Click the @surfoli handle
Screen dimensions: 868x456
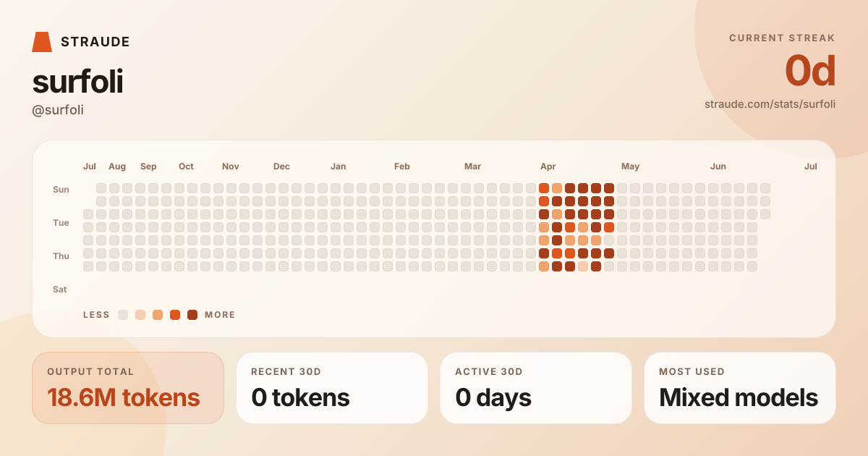point(58,110)
